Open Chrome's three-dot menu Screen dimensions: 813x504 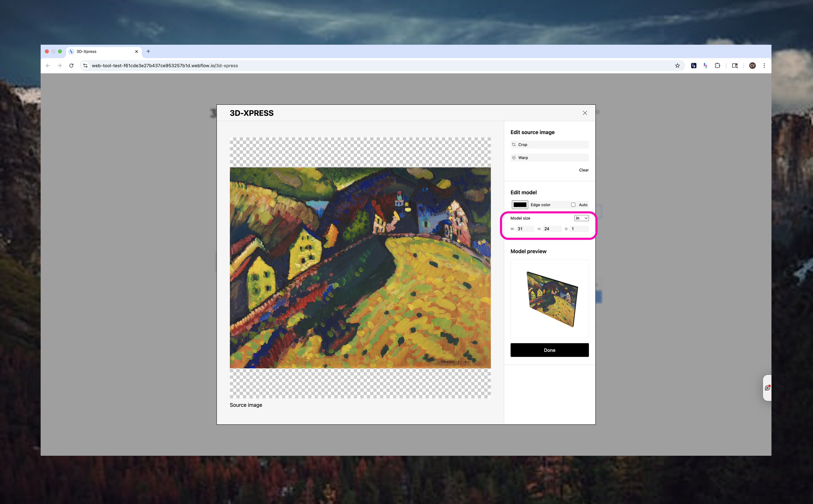pos(764,66)
